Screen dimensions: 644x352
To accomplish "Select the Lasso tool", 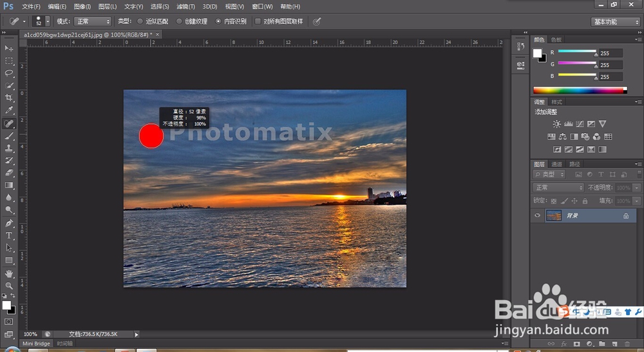I will (x=8, y=73).
